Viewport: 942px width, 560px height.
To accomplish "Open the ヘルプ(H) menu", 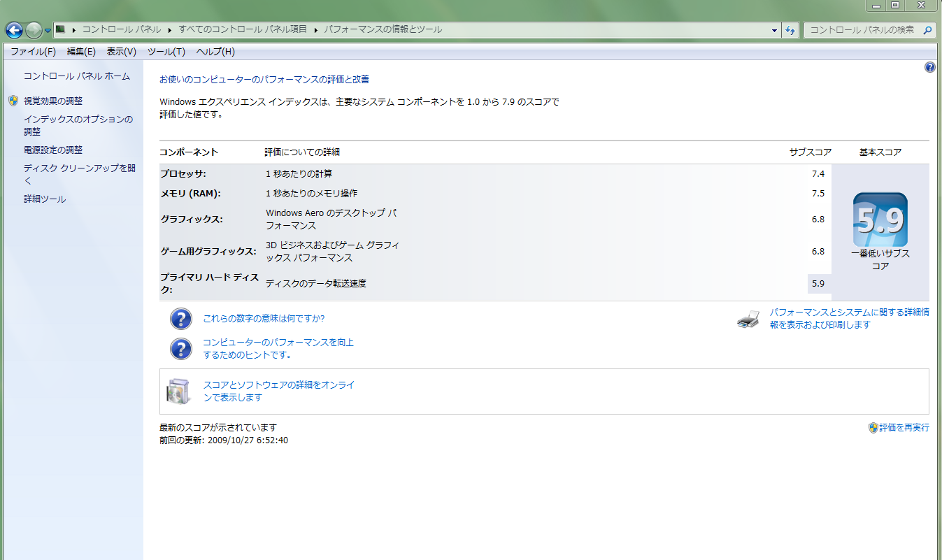I will click(215, 52).
